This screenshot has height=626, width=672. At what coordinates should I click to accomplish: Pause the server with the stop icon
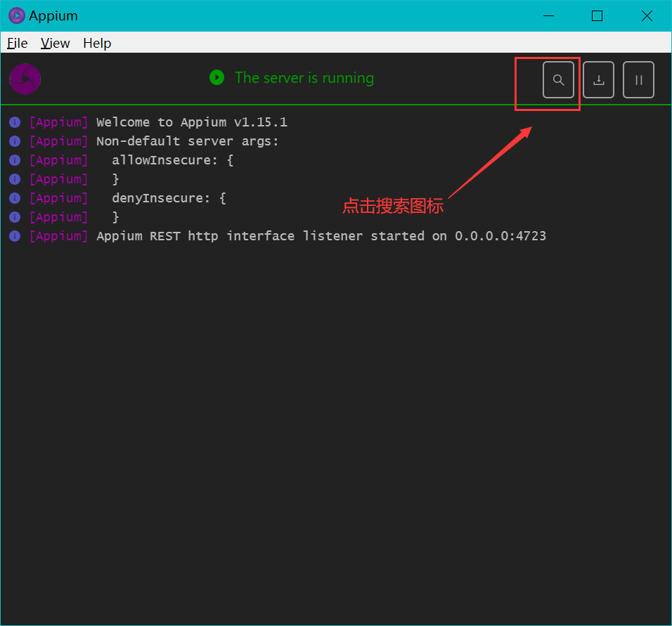(638, 80)
